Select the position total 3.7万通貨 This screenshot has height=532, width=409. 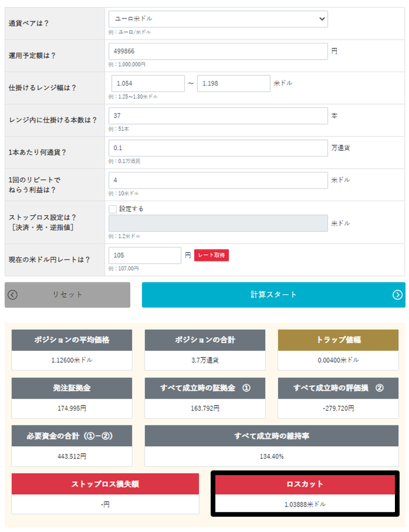point(205,360)
